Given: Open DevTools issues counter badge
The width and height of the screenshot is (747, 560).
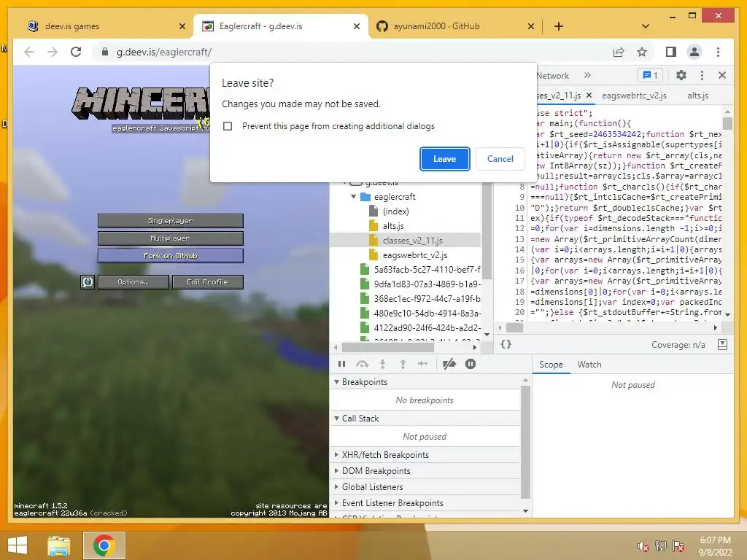Looking at the screenshot, I should tap(650, 75).
